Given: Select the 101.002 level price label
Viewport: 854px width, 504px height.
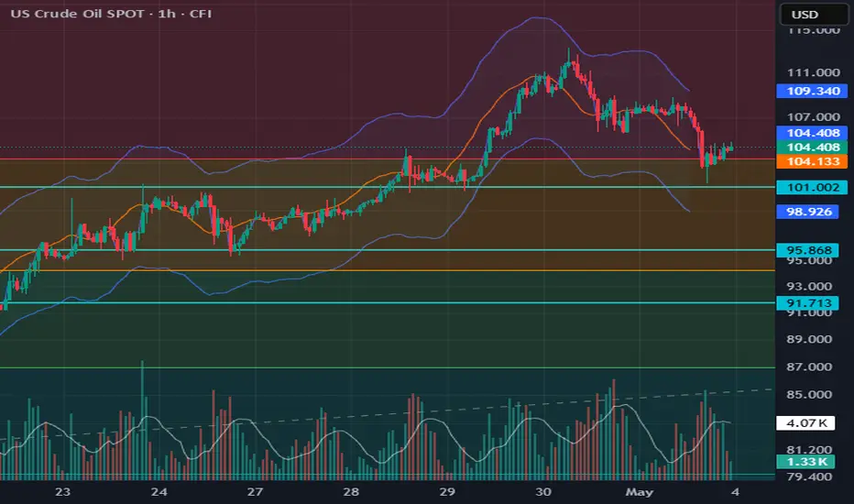Looking at the screenshot, I should pyautogui.click(x=812, y=188).
